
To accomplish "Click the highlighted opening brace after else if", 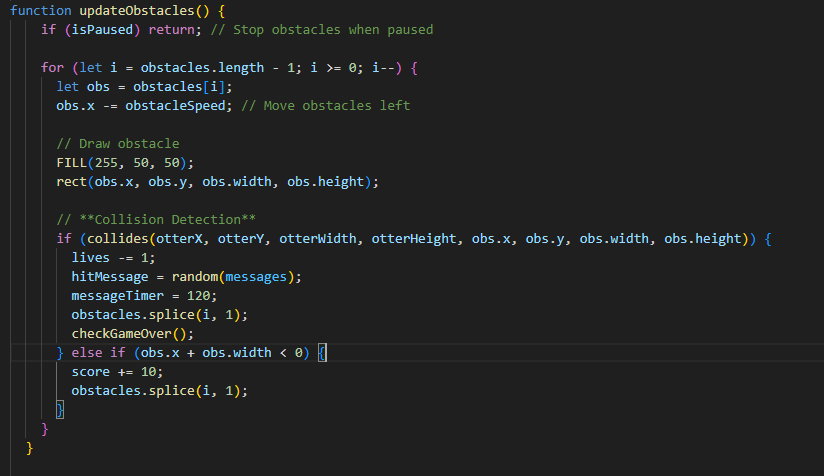I will tap(322, 352).
